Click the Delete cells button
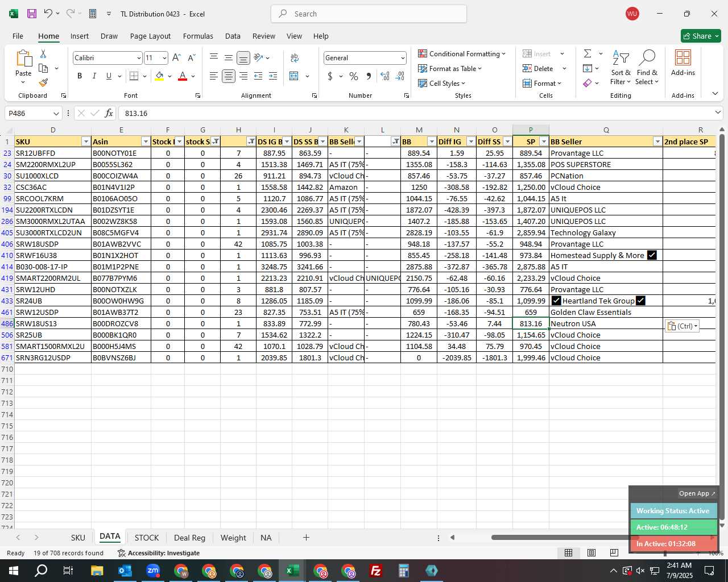 (x=538, y=68)
